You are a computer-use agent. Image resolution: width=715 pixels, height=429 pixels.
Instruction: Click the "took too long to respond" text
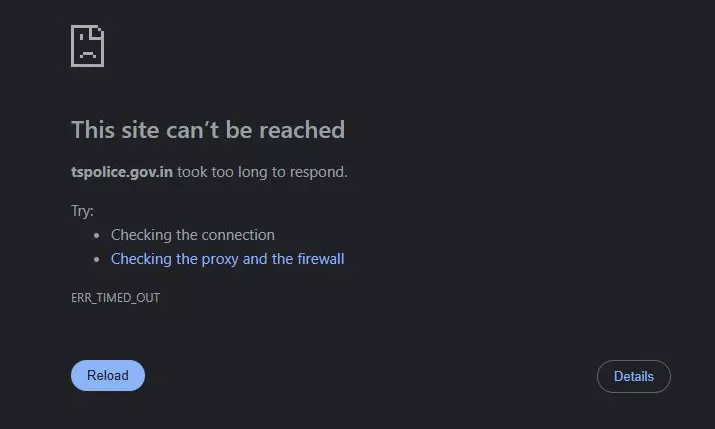tap(262, 172)
